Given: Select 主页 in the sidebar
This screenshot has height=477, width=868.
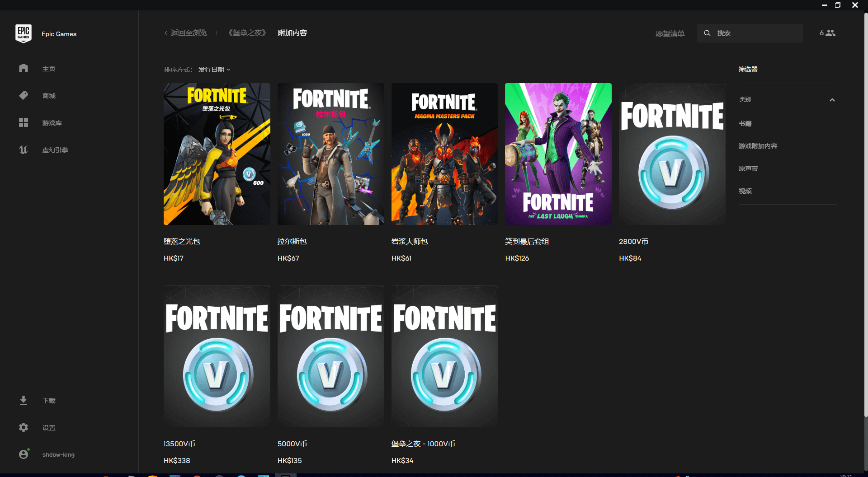Looking at the screenshot, I should click(x=49, y=69).
